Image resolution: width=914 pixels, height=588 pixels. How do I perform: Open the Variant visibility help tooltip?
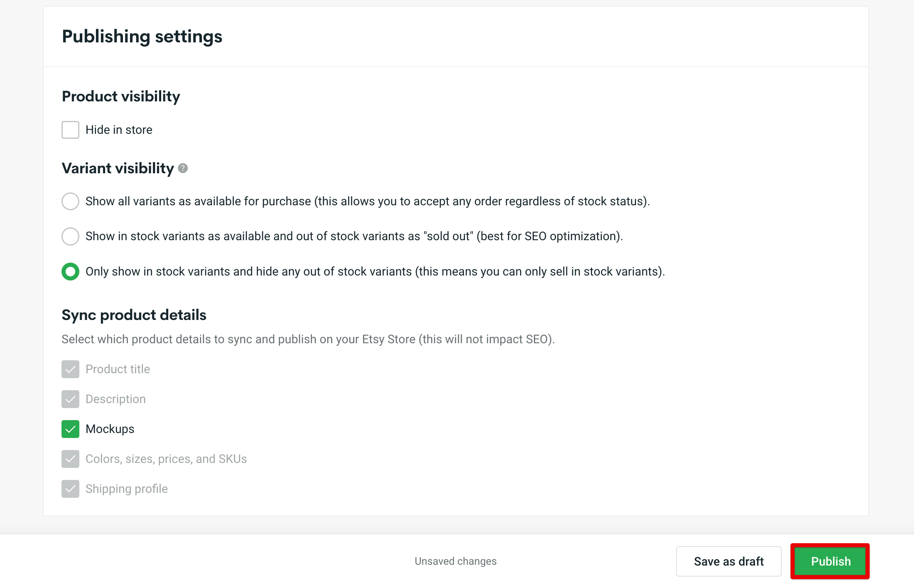coord(183,169)
